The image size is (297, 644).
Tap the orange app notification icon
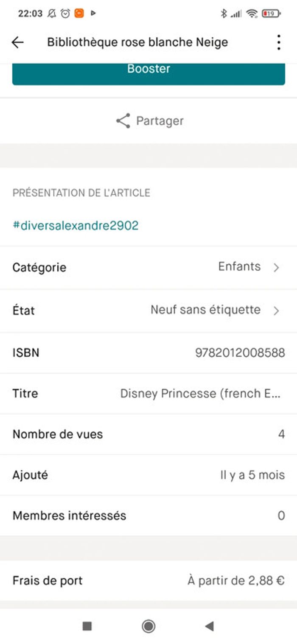[79, 14]
